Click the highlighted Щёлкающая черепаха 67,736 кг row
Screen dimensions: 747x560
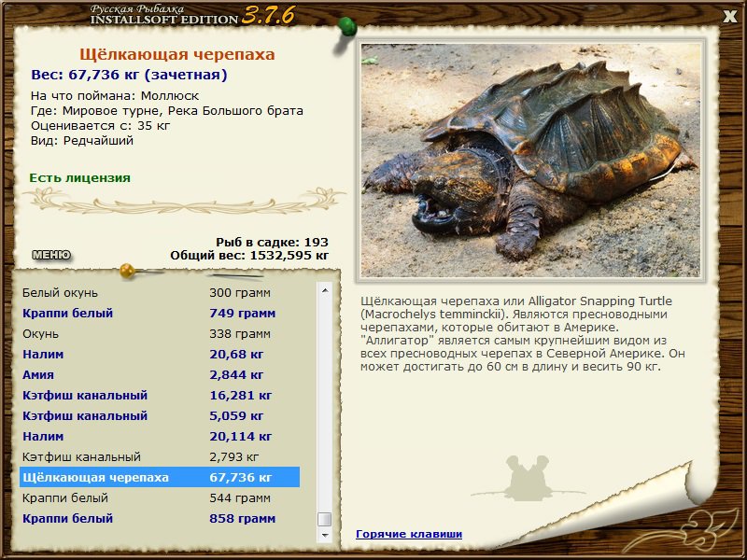160,477
